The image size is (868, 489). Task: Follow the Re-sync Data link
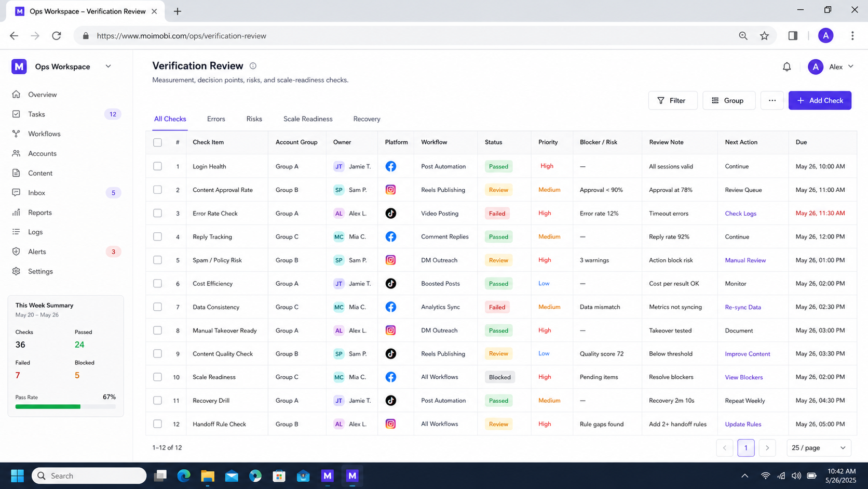(743, 307)
